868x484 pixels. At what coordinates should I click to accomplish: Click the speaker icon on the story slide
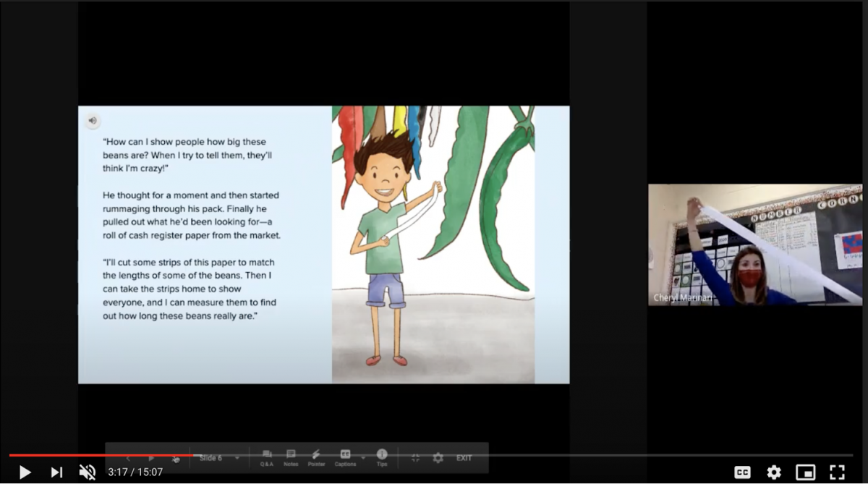(x=92, y=121)
